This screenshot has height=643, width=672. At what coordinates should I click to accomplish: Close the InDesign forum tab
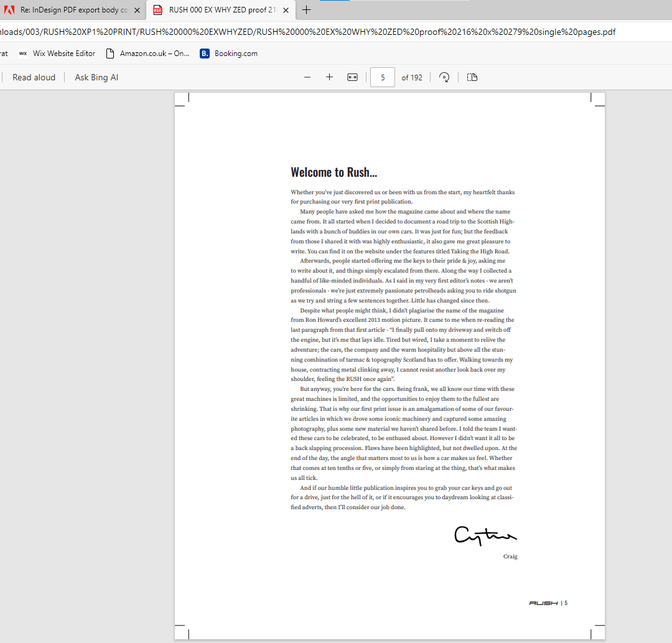coord(137,10)
